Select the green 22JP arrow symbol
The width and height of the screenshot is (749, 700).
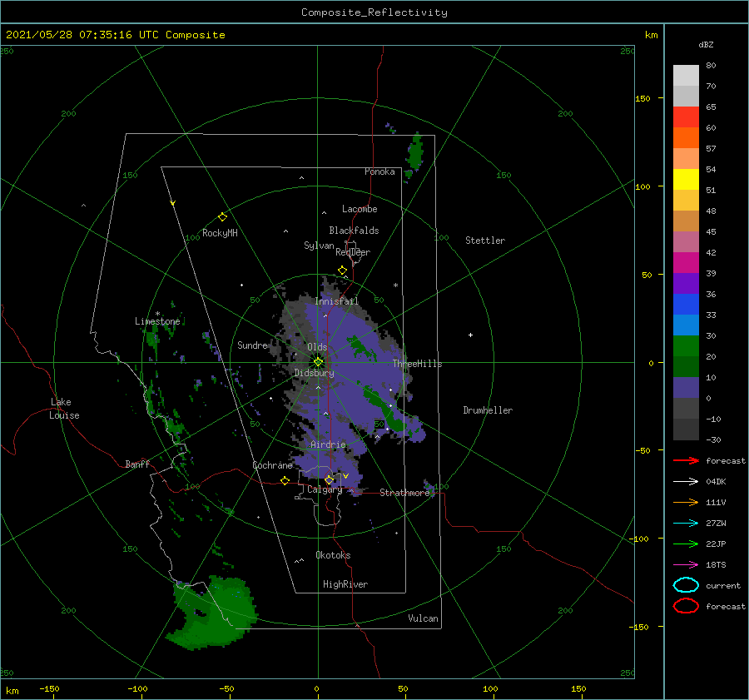click(x=686, y=544)
